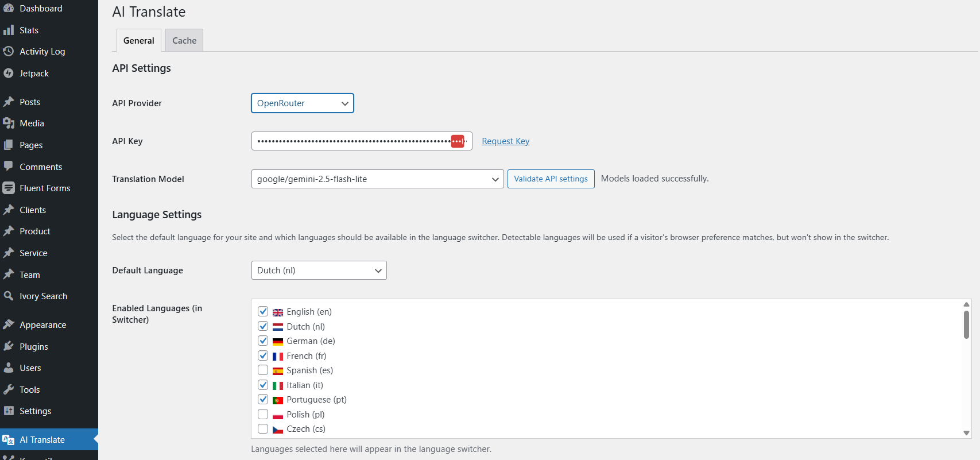Tick the Polish (pl) checkbox
The image size is (980, 460).
(x=263, y=414)
